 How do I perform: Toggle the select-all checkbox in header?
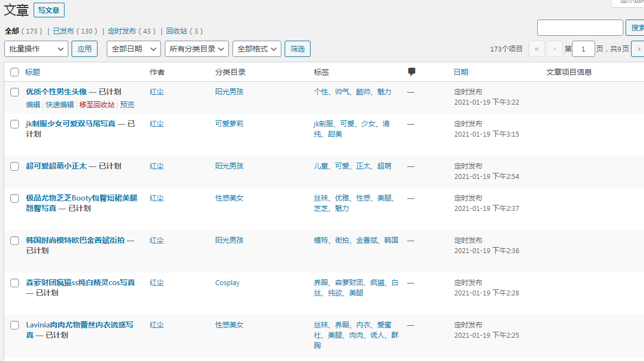[x=15, y=72]
